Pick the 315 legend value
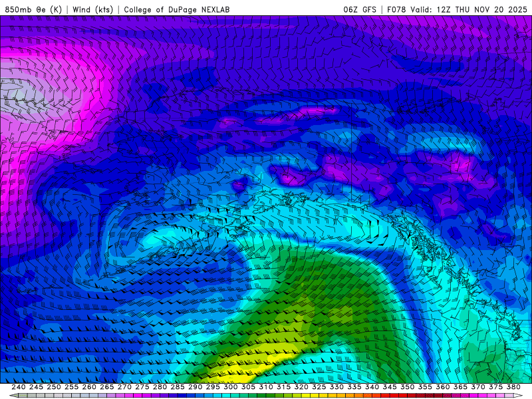This screenshot has height=399, width=532. 284,387
